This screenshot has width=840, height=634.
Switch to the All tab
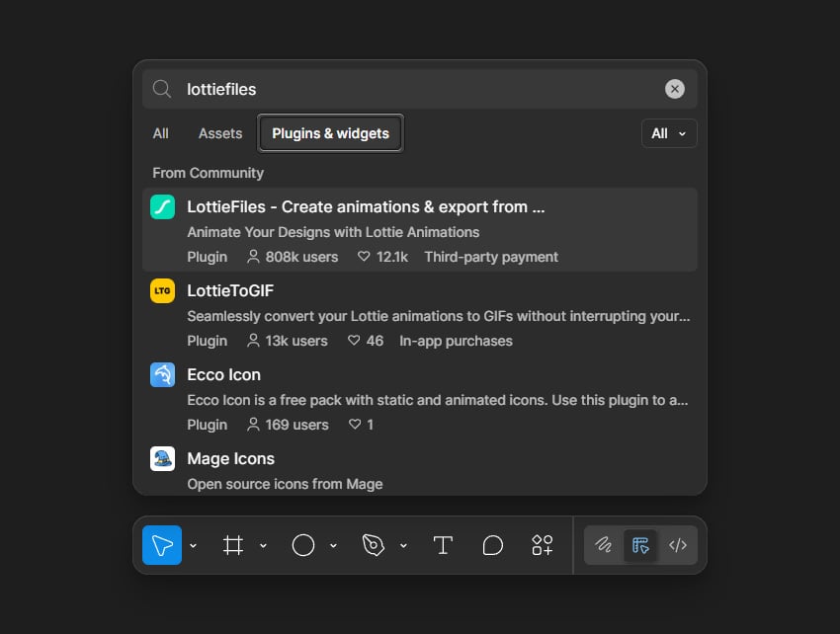[x=161, y=133]
